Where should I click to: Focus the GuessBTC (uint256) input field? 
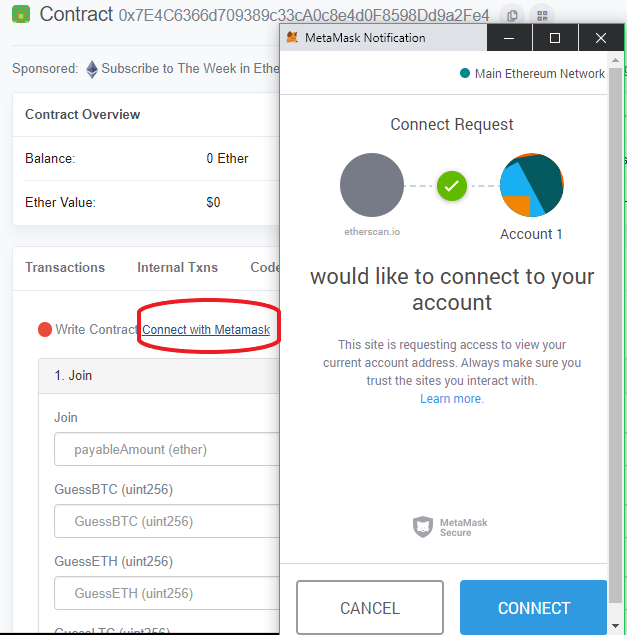coord(166,521)
